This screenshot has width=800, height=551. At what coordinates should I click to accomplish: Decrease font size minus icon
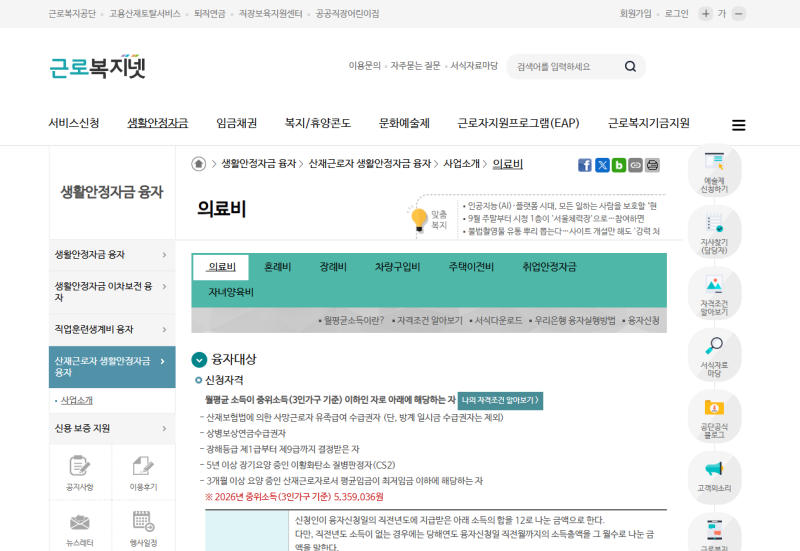point(738,14)
